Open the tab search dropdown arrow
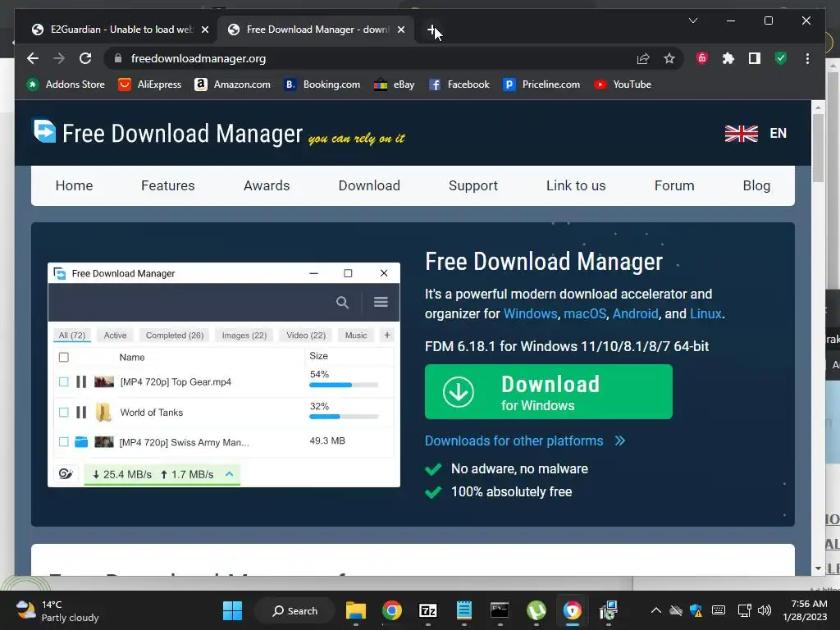This screenshot has height=630, width=840. point(692,21)
